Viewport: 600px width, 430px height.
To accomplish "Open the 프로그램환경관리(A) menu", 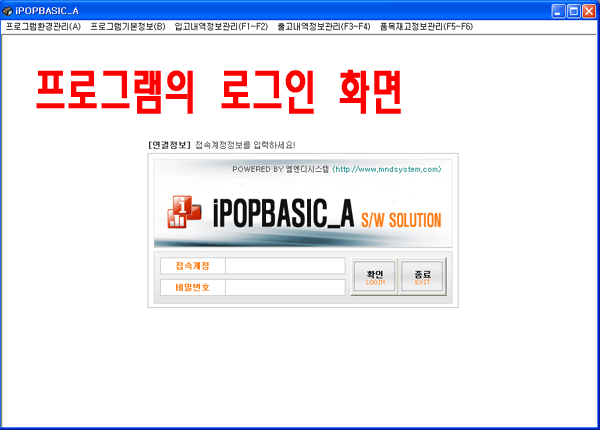I will coord(43,27).
